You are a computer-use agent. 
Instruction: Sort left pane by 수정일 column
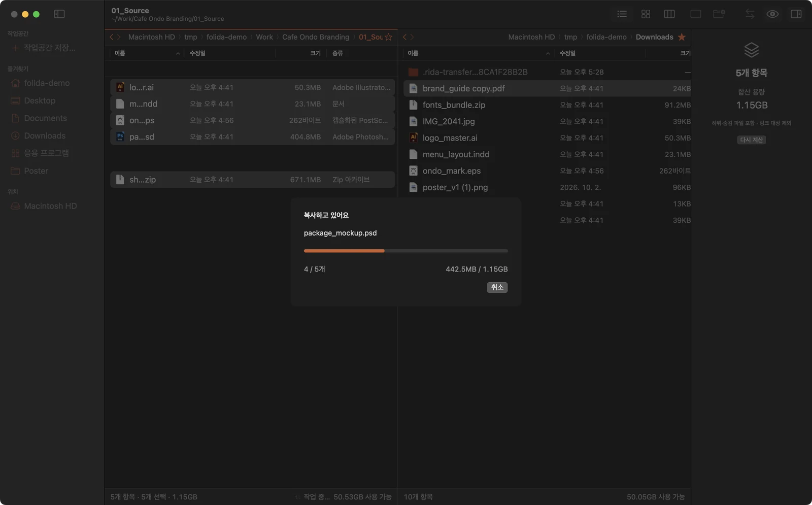pos(231,53)
